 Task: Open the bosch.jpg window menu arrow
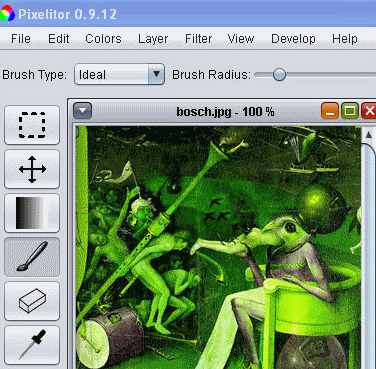[x=83, y=111]
